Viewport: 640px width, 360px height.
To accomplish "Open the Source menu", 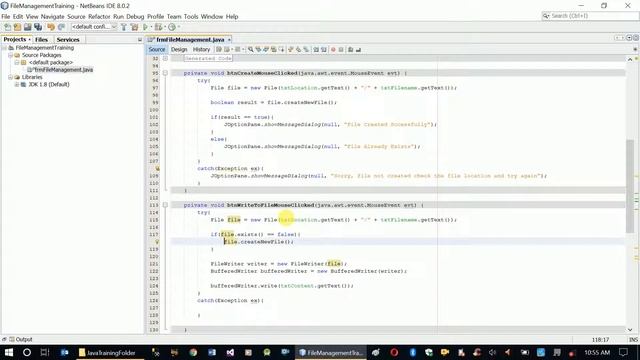I will tap(76, 16).
